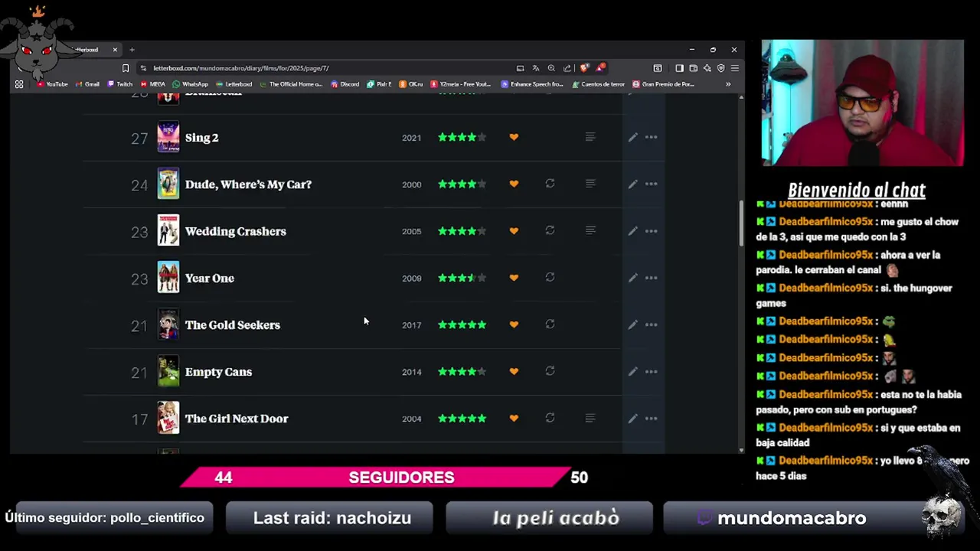Image resolution: width=980 pixels, height=551 pixels.
Task: Click rewatch icon for The Gold Seekers
Action: coord(550,324)
